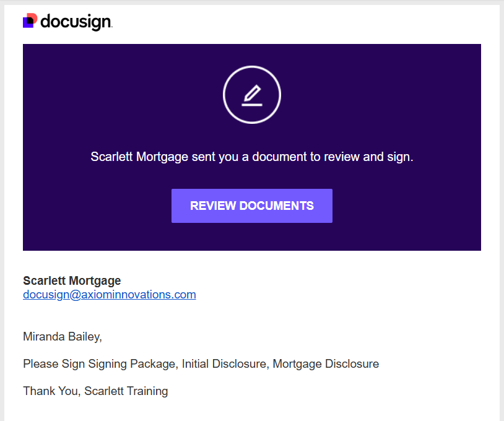Click the docusign logo
This screenshot has width=504, height=421.
pyautogui.click(x=67, y=22)
